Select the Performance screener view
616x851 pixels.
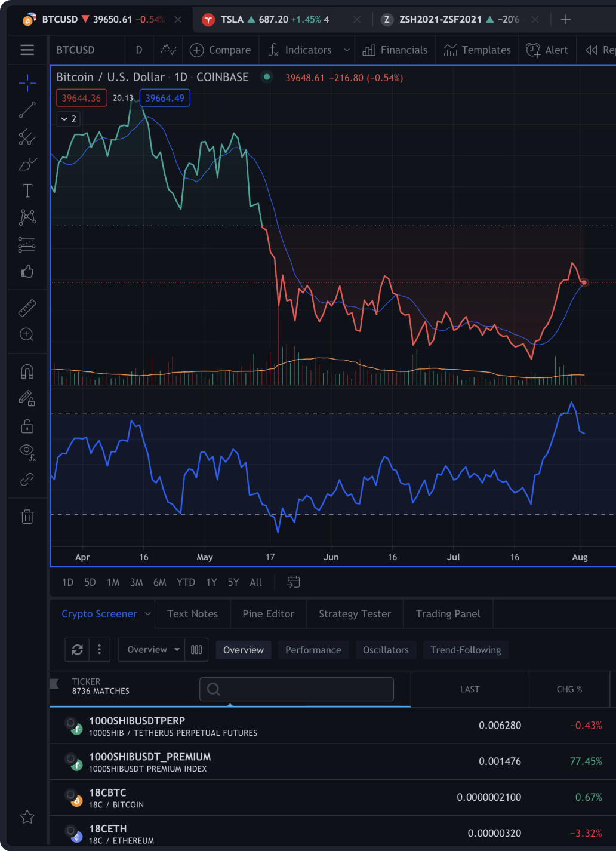tap(313, 650)
